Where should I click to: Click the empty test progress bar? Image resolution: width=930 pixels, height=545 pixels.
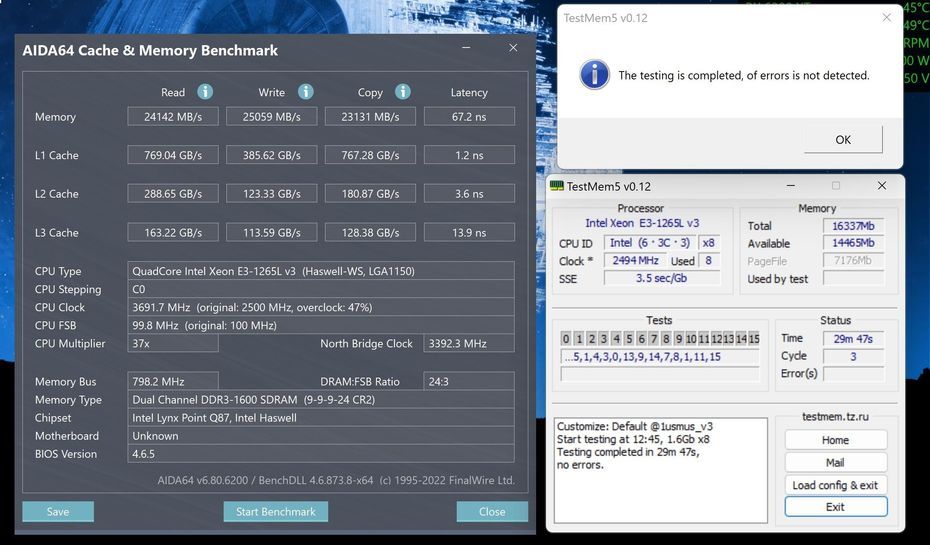pyautogui.click(x=659, y=375)
